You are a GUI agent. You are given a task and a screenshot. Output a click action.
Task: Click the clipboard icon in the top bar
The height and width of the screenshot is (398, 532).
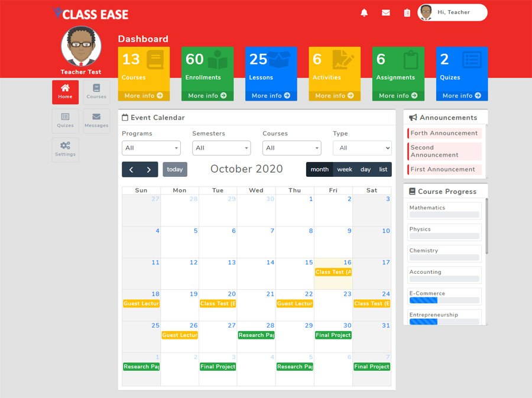coord(407,12)
